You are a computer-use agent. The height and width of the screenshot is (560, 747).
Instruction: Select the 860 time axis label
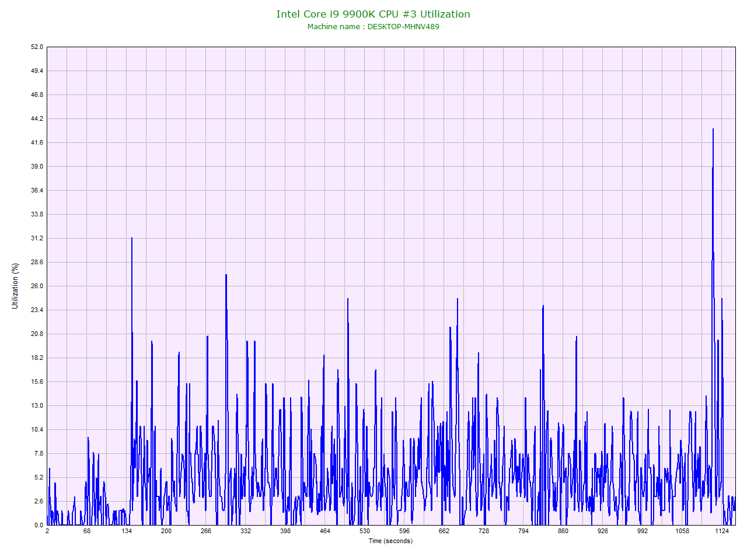pos(563,531)
